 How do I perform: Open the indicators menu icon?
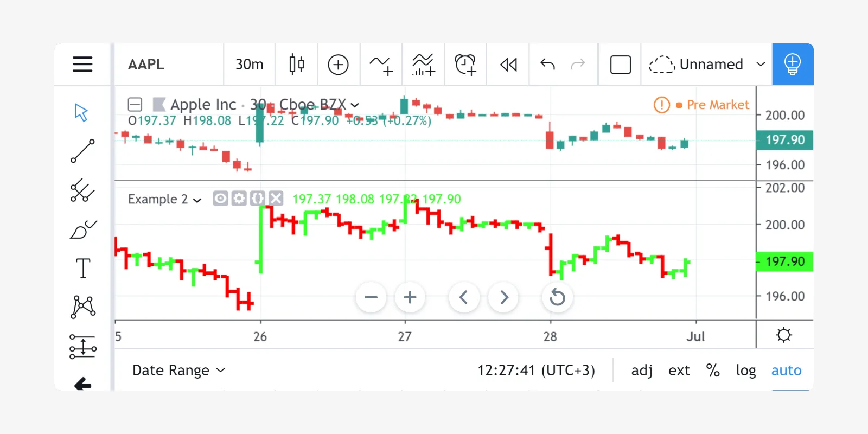(x=381, y=65)
